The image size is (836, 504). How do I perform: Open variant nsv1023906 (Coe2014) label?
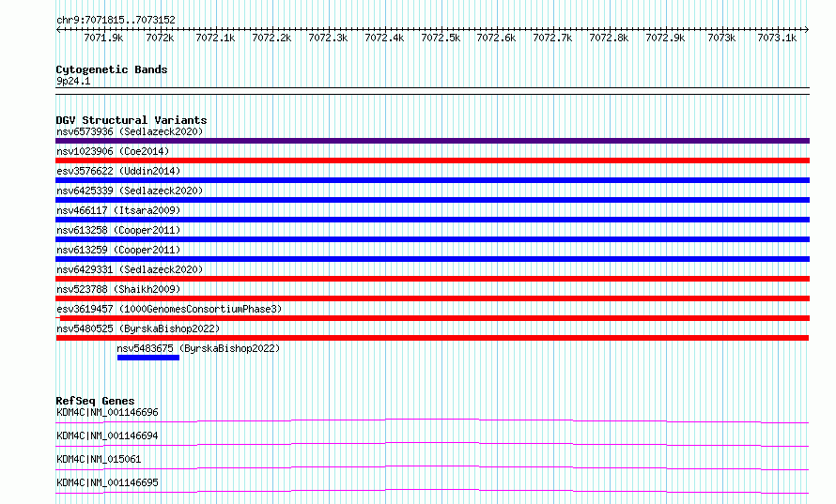pyautogui.click(x=113, y=151)
